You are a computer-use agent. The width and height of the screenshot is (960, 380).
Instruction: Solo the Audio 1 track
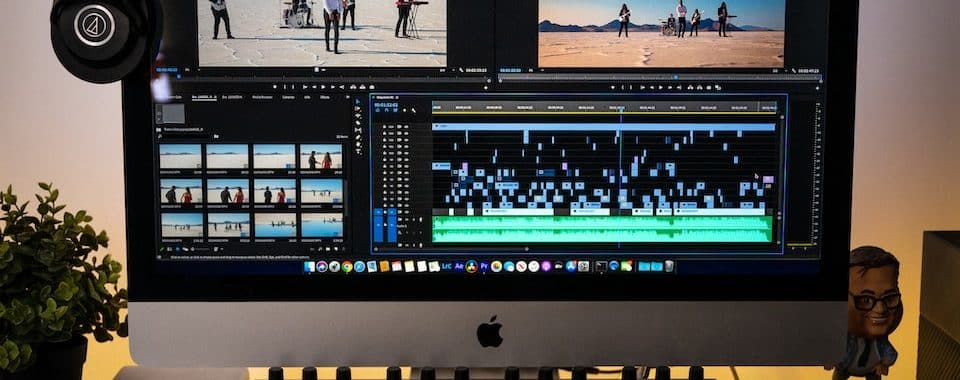click(x=414, y=220)
